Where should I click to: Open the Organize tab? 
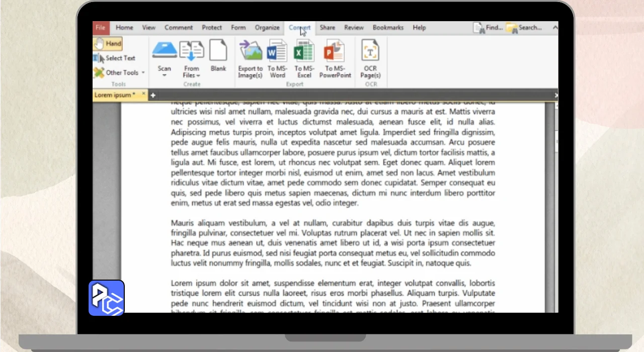[x=267, y=28]
